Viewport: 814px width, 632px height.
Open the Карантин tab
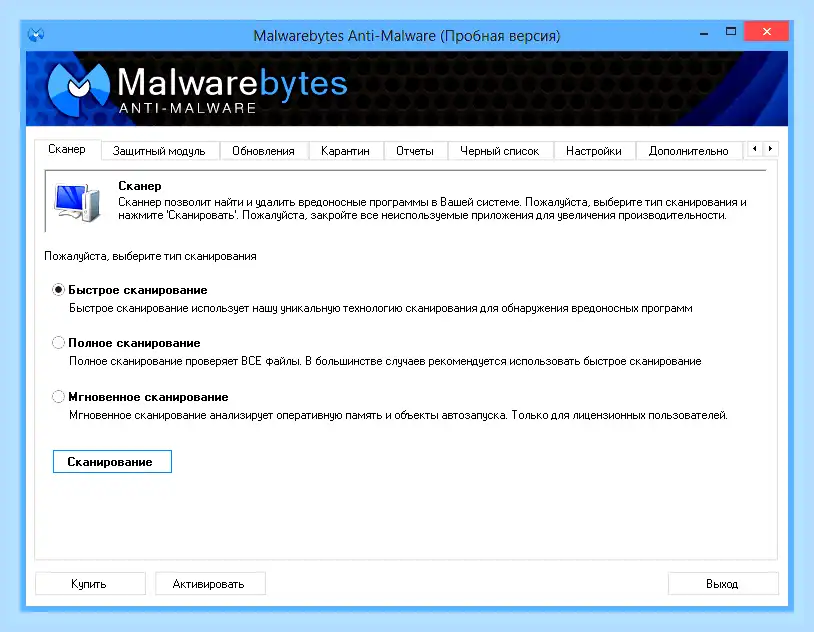(345, 151)
